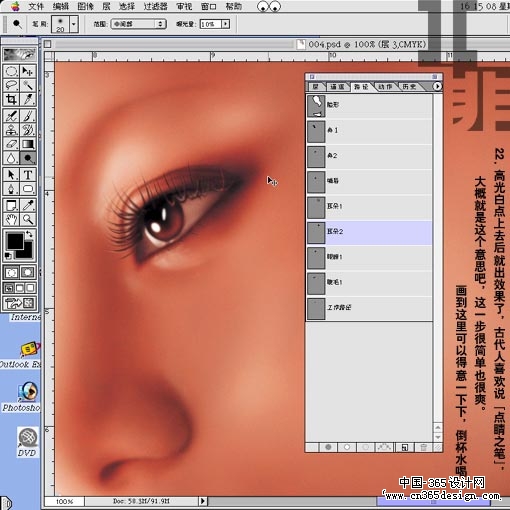Switch to the 通道 tab

337,87
